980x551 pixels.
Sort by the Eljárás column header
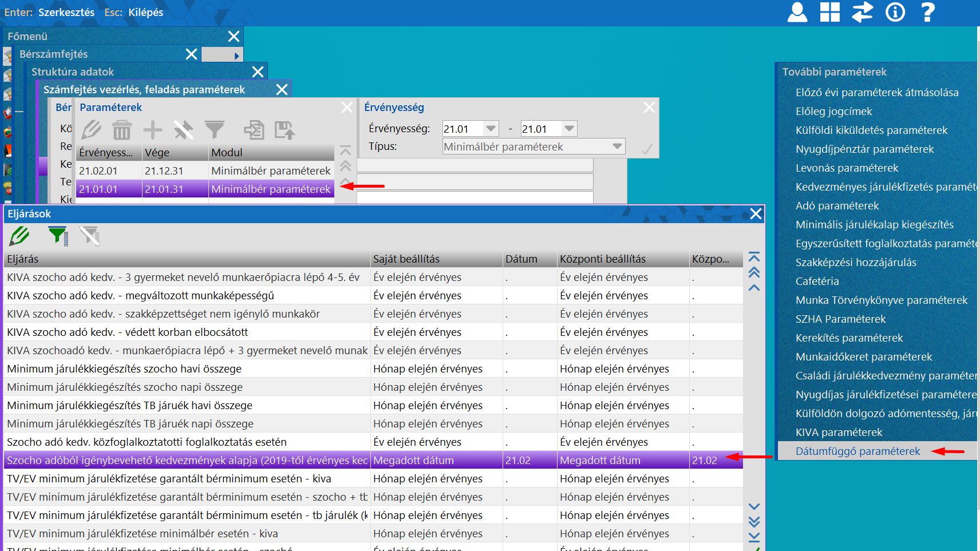(x=187, y=259)
